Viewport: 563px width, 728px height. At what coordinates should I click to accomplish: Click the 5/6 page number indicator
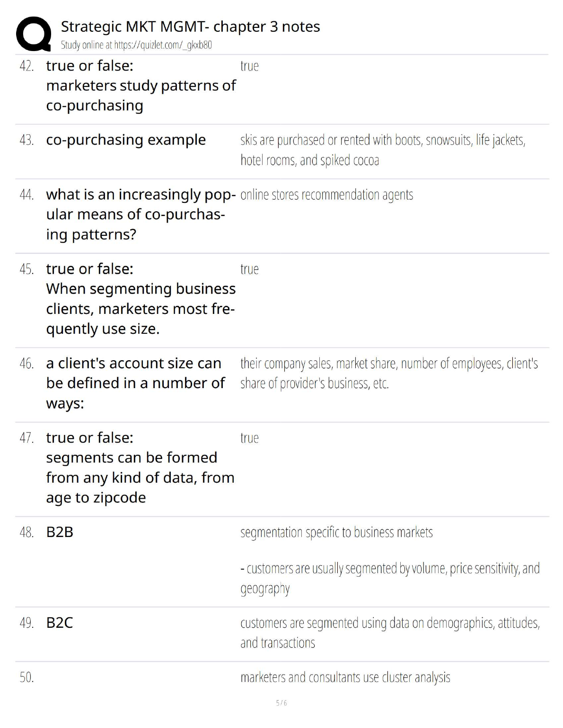click(281, 703)
